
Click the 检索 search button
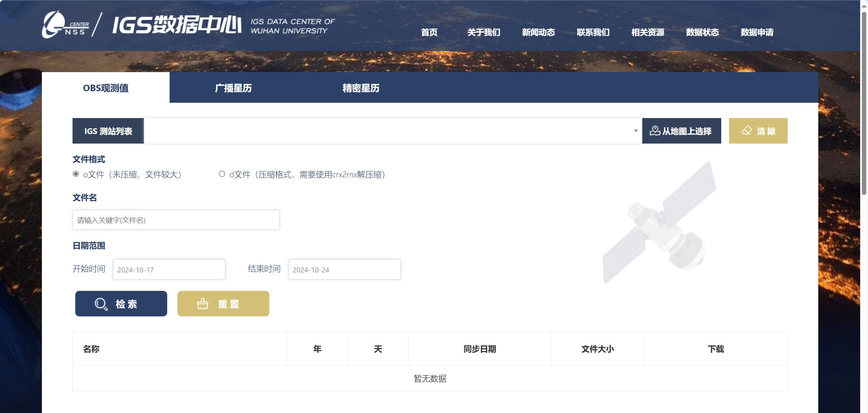(x=121, y=303)
